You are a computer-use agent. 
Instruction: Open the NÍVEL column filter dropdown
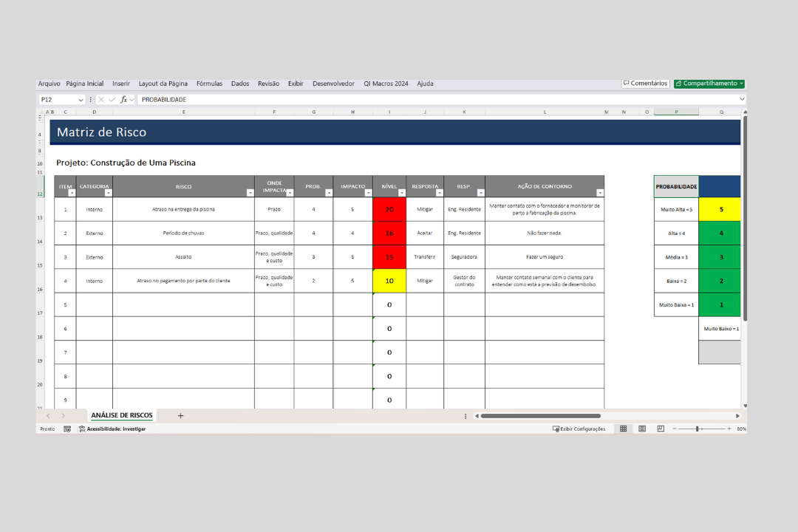[401, 193]
